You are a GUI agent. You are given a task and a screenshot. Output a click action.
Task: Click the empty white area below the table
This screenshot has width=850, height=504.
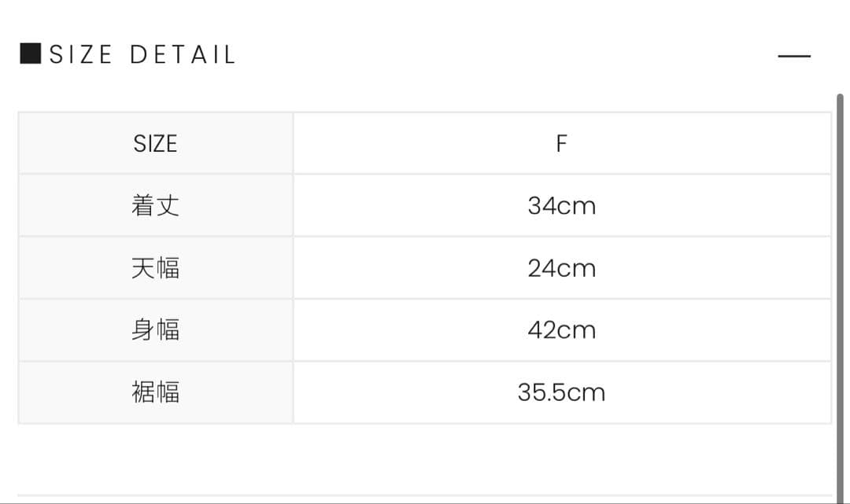tap(425, 460)
